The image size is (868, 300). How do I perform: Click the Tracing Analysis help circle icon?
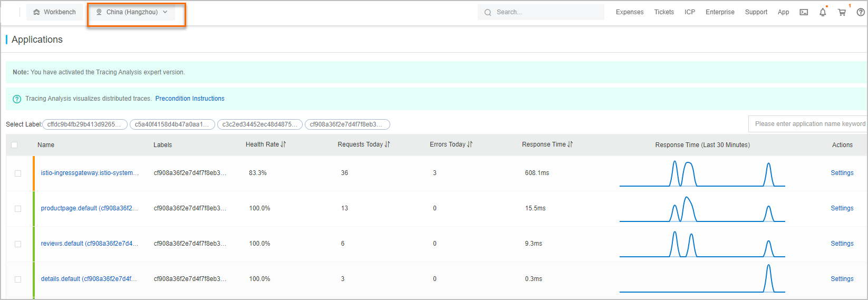tap(17, 99)
